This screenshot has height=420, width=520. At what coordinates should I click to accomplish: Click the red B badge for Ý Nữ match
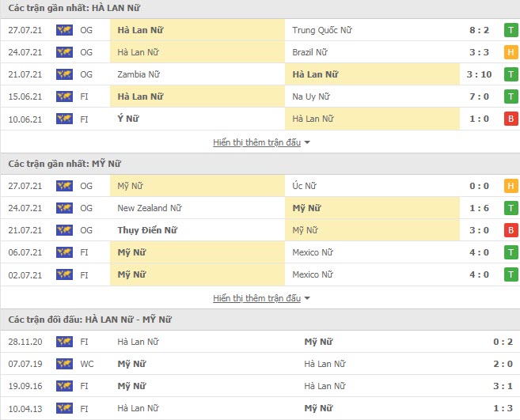(x=511, y=119)
